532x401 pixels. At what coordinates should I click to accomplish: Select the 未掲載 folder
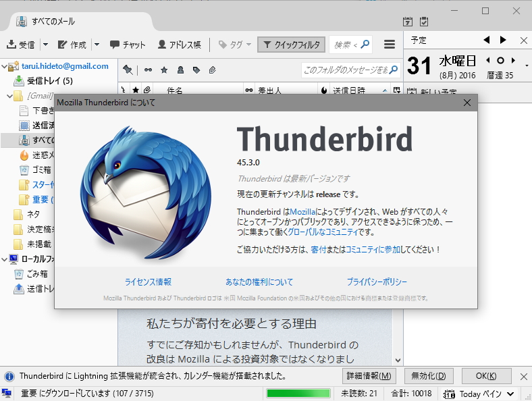point(39,244)
